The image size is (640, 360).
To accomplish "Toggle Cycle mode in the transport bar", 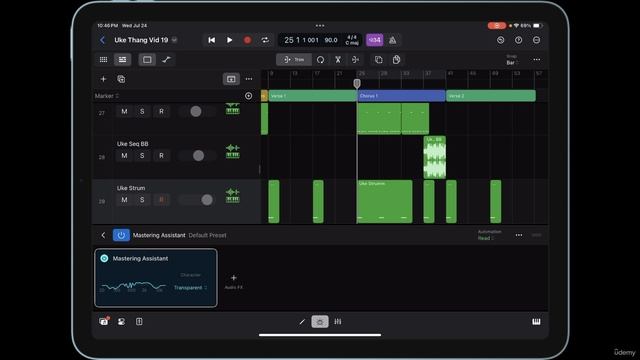I will (x=265, y=40).
